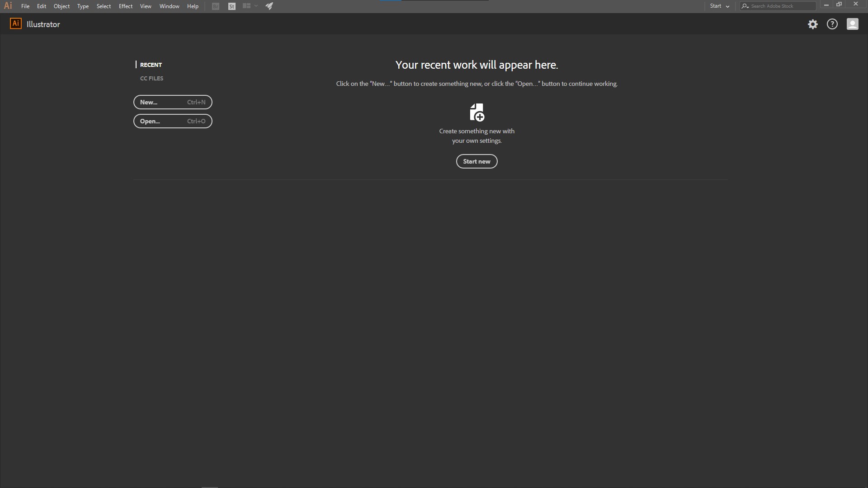Switch to the CC FILES tab
The image size is (868, 488).
click(151, 79)
